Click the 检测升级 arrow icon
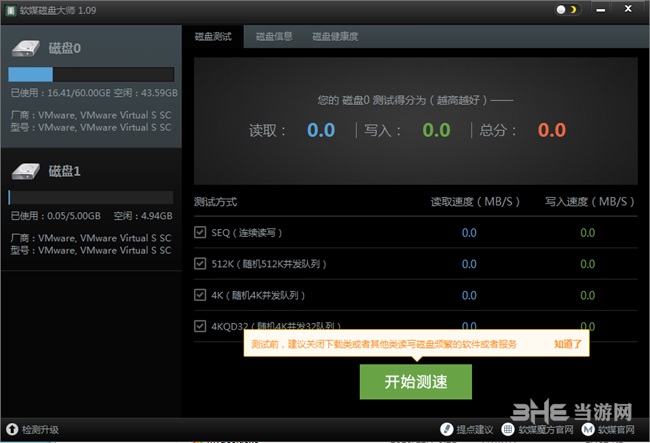Viewport: 650px width, 443px height. (12, 429)
